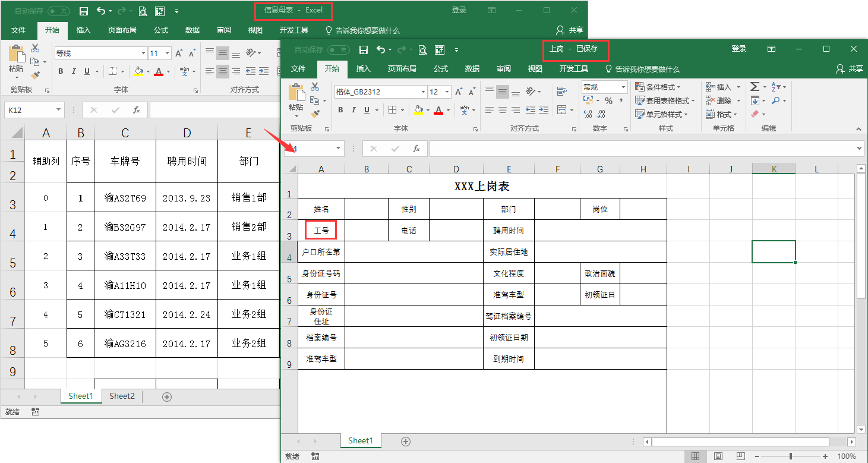Click the formula bar in the 上岗 window
The image size is (868, 463).
click(x=646, y=149)
